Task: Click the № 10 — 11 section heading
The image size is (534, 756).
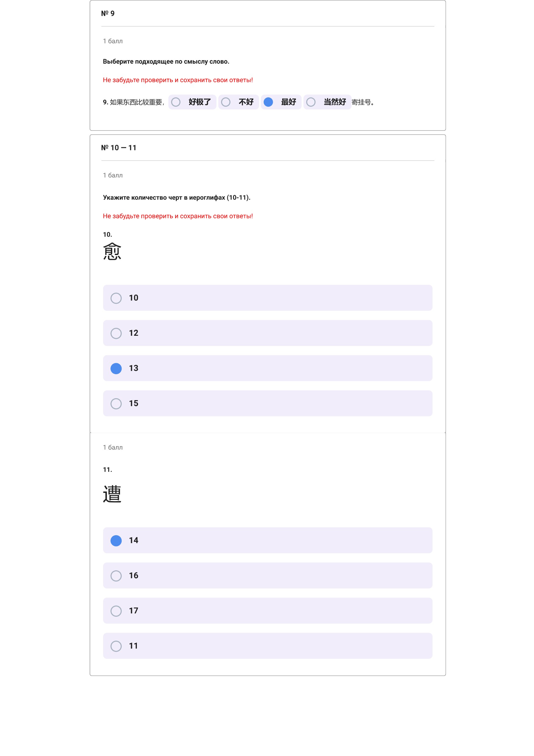Action: [119, 148]
